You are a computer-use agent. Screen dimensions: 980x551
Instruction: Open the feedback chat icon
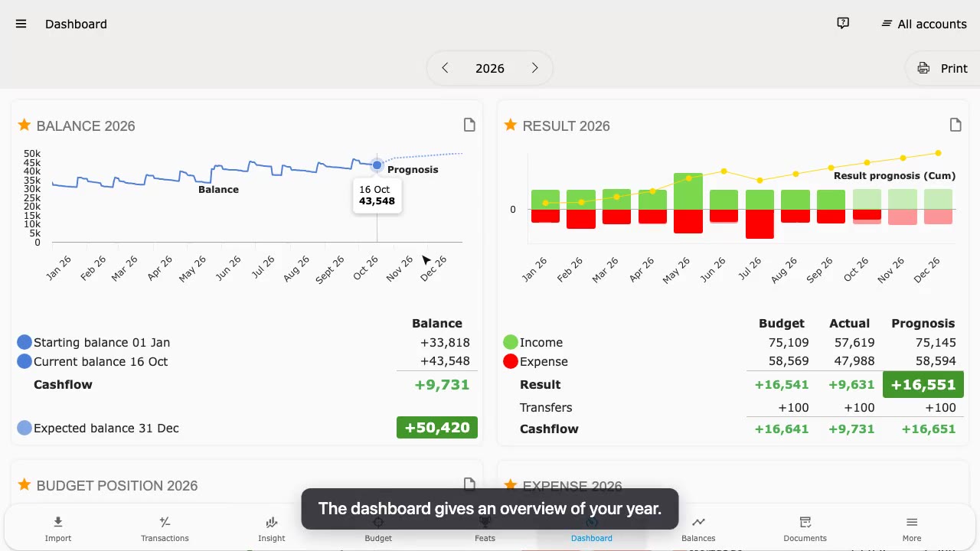[x=843, y=24]
